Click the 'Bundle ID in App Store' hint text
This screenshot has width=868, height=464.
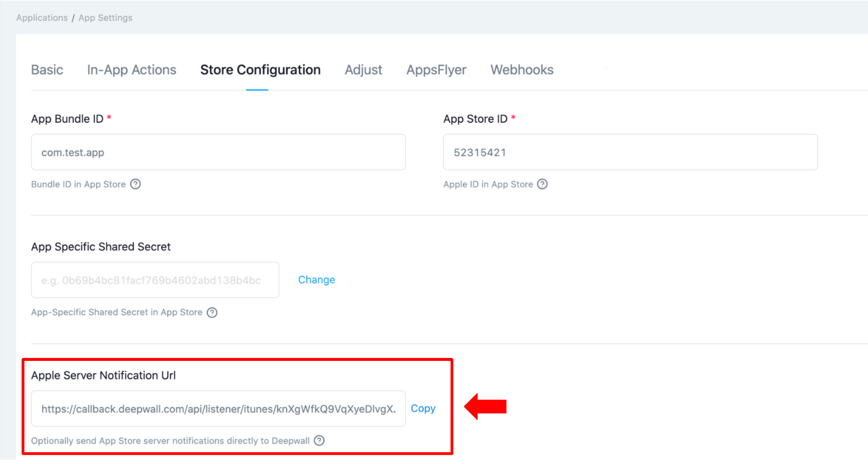[x=79, y=184]
